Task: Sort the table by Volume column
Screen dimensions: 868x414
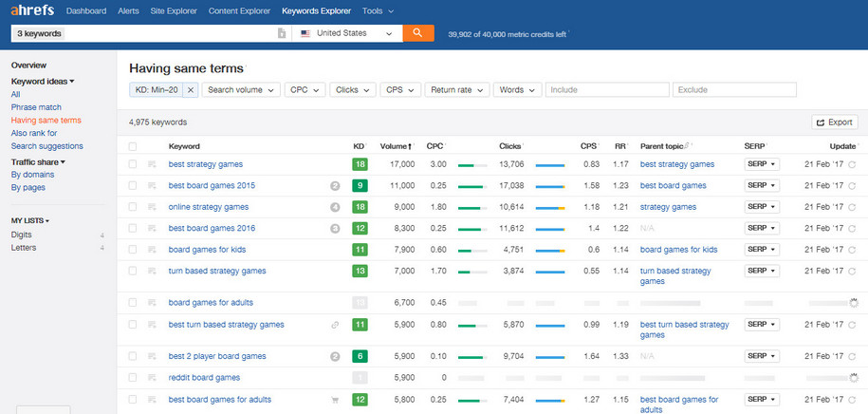Action: coord(396,146)
